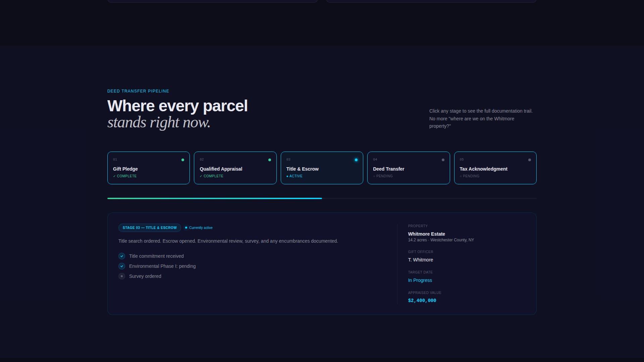
Task: Click the GIFT OFFICER label
Action: click(x=420, y=252)
